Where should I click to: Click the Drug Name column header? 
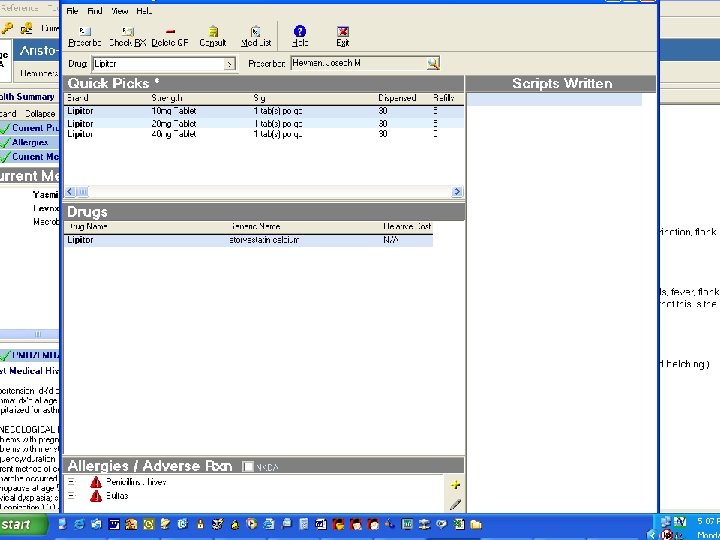(87, 227)
